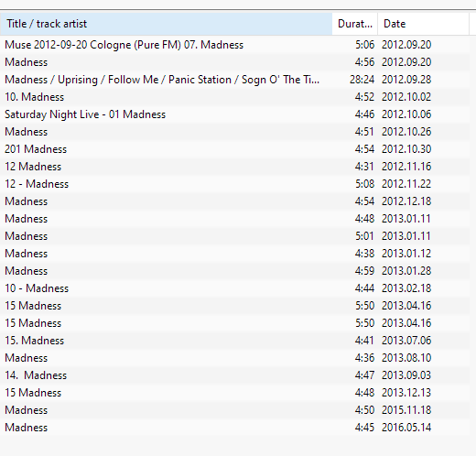The height and width of the screenshot is (456, 476).
Task: Select 12 Madness dated 2012.11.16
Action: click(x=234, y=167)
